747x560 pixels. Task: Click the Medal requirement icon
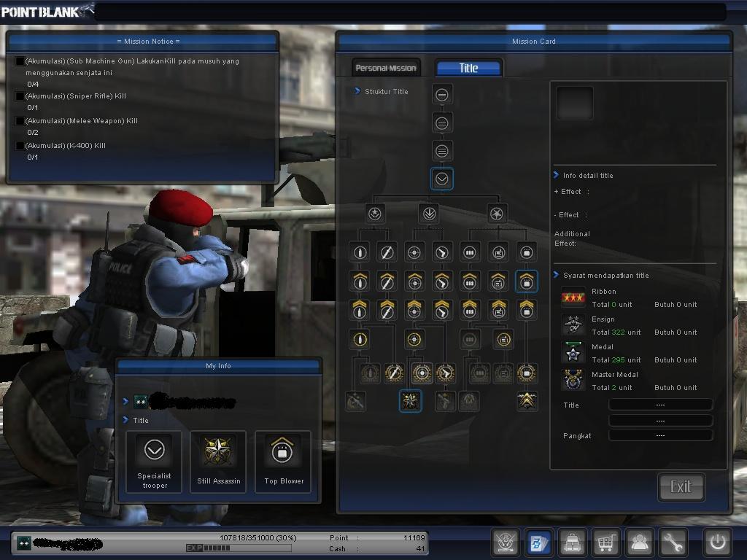[x=573, y=353]
